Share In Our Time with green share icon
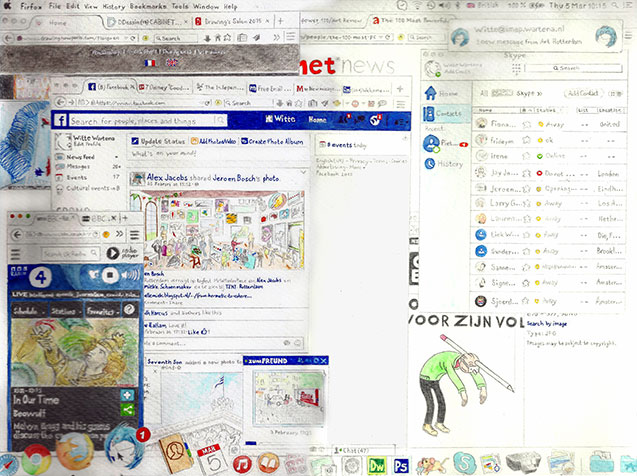This screenshot has width=637, height=476. tap(127, 409)
